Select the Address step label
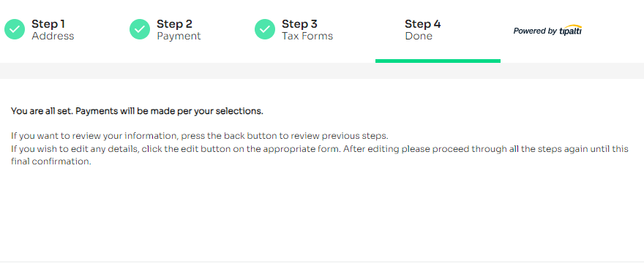 (53, 36)
